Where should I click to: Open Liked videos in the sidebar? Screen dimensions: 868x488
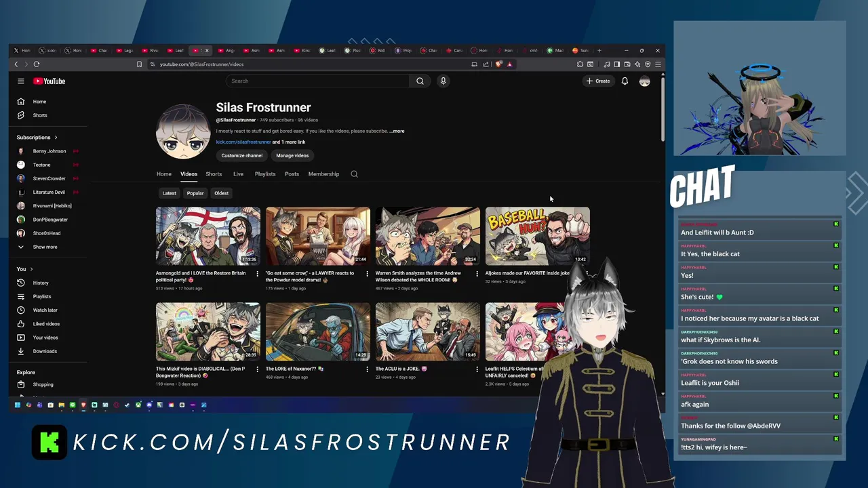(39, 324)
